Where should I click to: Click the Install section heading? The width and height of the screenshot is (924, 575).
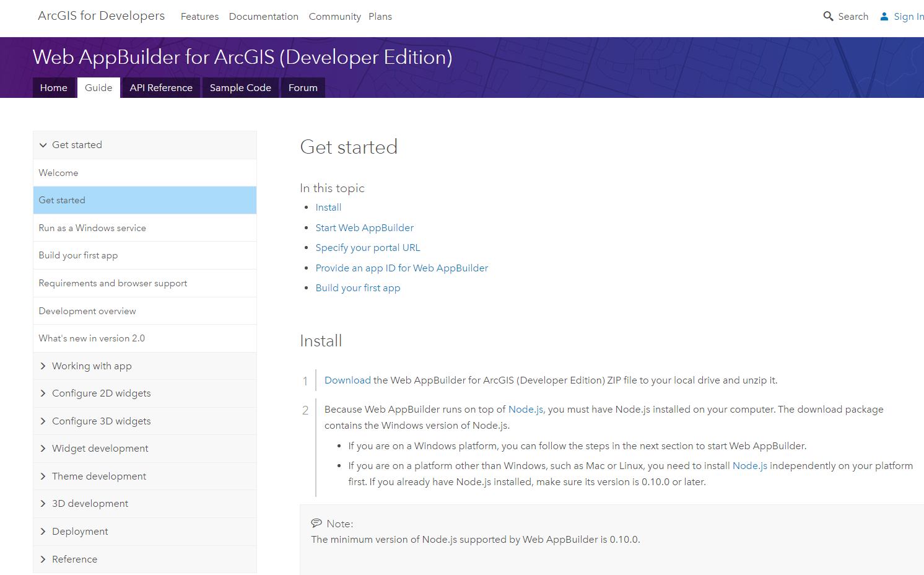tap(321, 341)
